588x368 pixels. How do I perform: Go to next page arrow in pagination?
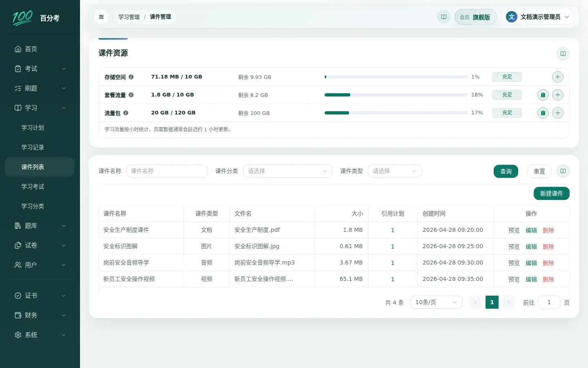[508, 302]
